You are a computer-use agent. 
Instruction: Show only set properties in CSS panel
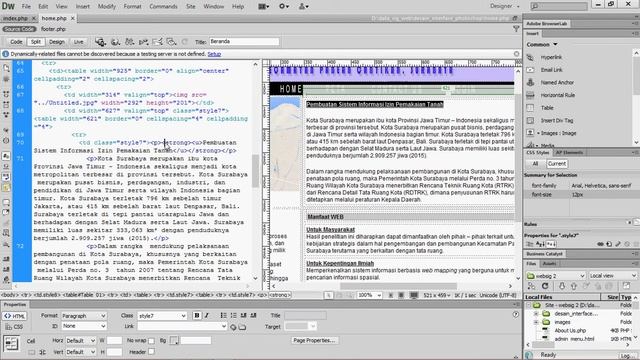pyautogui.click(x=551, y=244)
